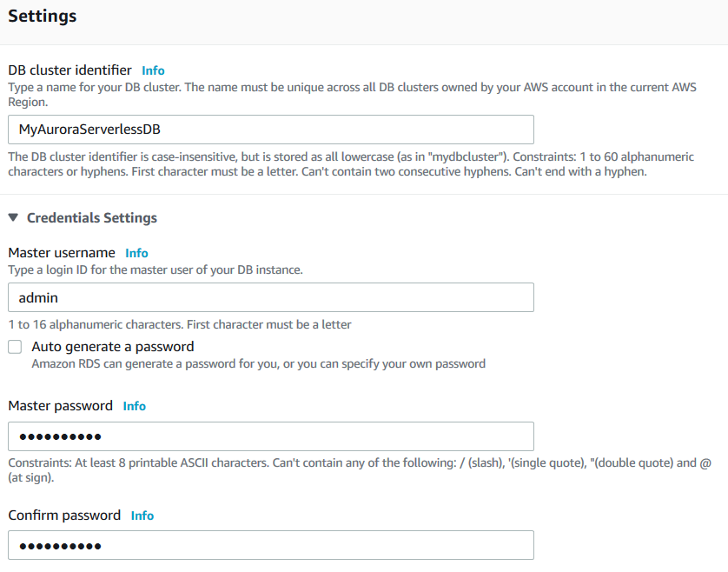Click the 'Confirm password' field label
Viewport: 728px width, 572px height.
point(64,515)
